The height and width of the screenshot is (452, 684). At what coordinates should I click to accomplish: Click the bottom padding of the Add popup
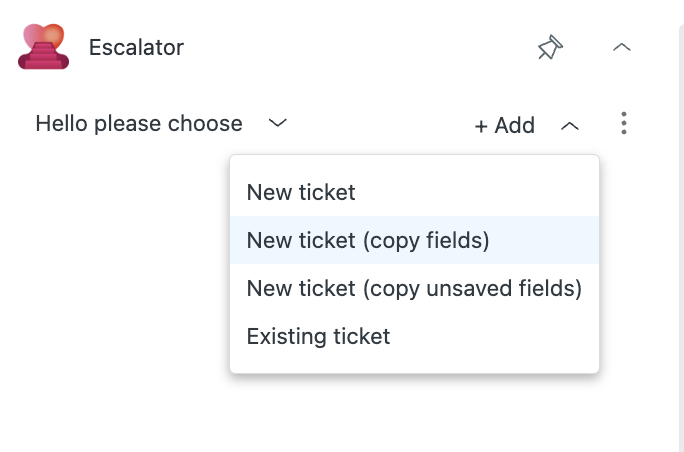[x=414, y=366]
